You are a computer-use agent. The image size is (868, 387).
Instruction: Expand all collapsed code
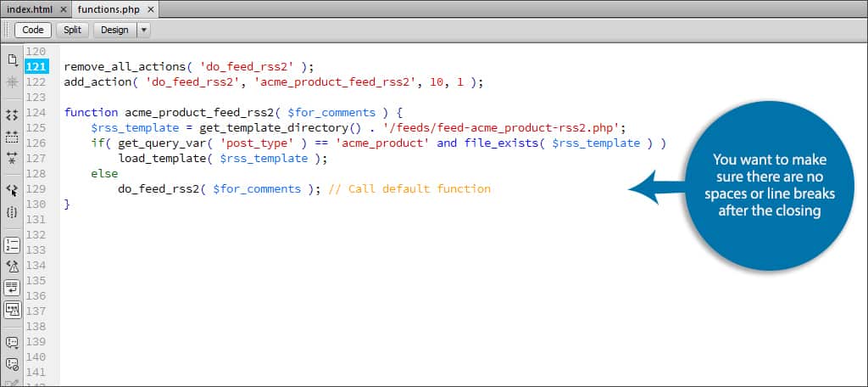12,158
